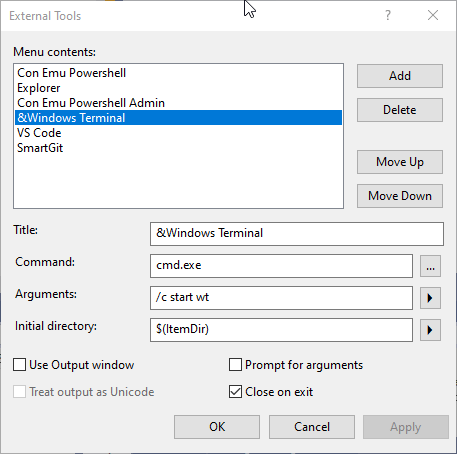Delete the selected tool
457x454 pixels.
[400, 110]
